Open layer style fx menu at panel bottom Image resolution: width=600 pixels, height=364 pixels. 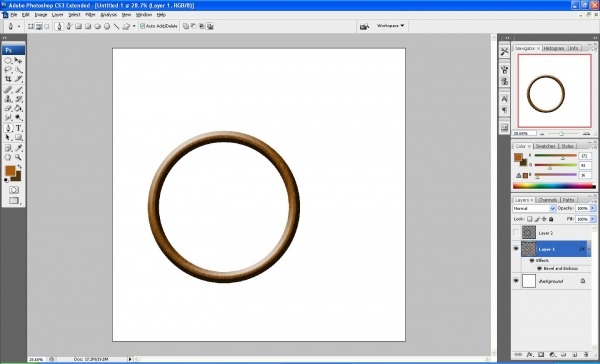530,355
